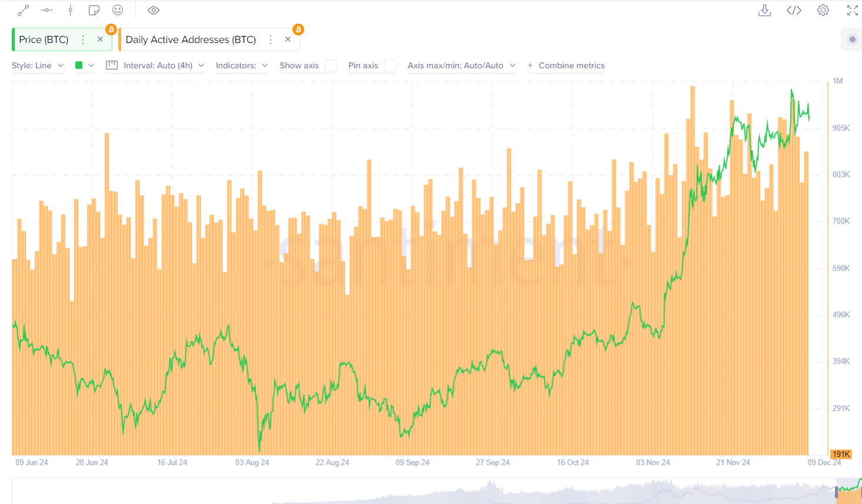The height and width of the screenshot is (504, 862).
Task: Click Bitcoin badge on Daily Active Addresses
Action: click(298, 29)
